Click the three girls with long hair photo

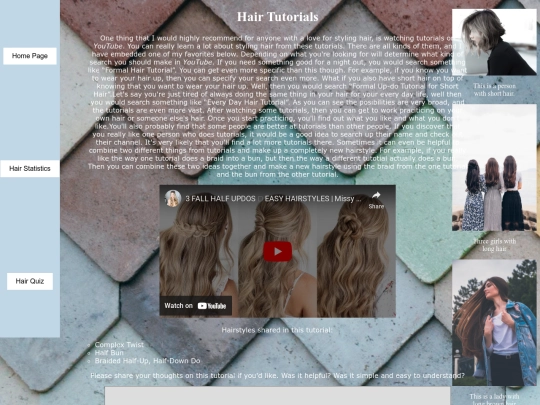click(494, 168)
